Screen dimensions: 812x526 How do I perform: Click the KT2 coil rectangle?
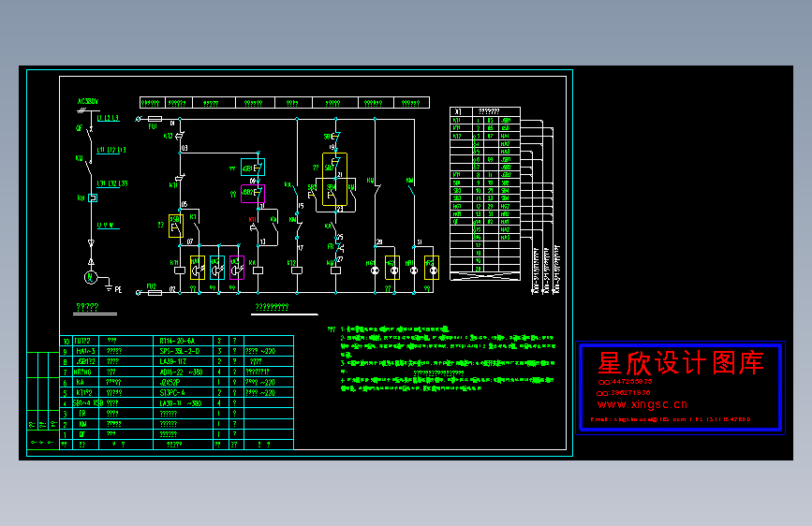coord(297,270)
